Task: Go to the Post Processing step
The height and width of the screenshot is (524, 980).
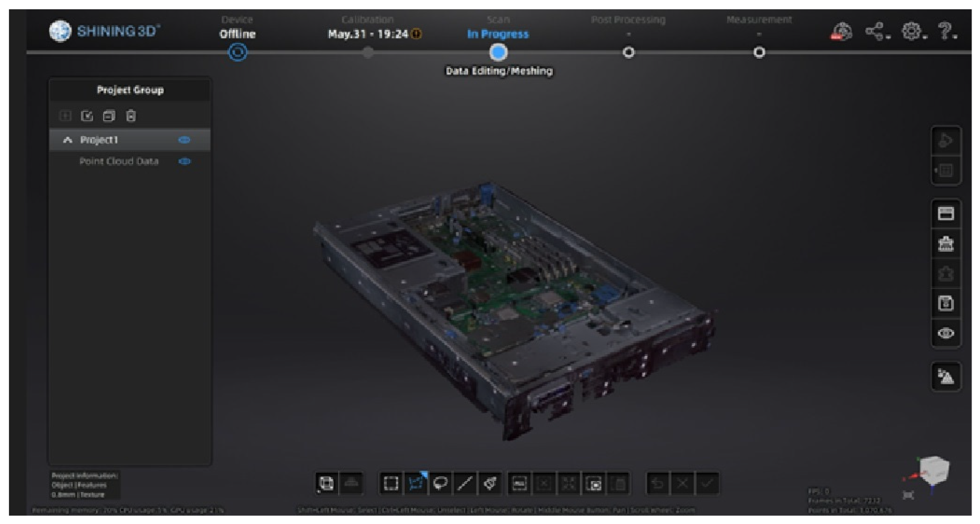Action: tap(628, 52)
